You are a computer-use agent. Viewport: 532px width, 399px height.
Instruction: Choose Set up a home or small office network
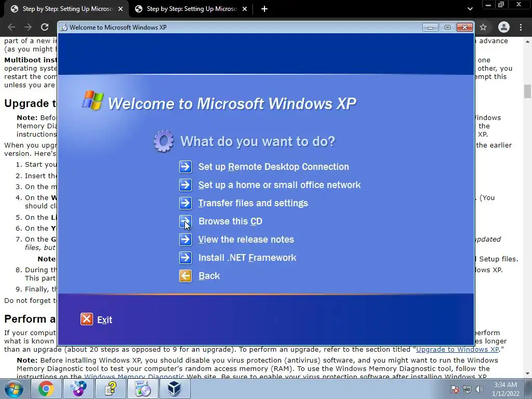point(279,185)
